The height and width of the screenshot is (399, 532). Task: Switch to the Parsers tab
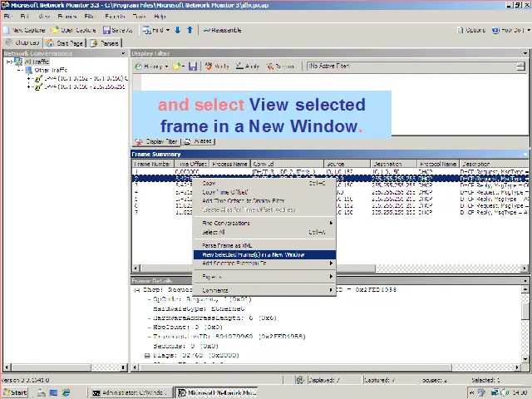[104, 43]
